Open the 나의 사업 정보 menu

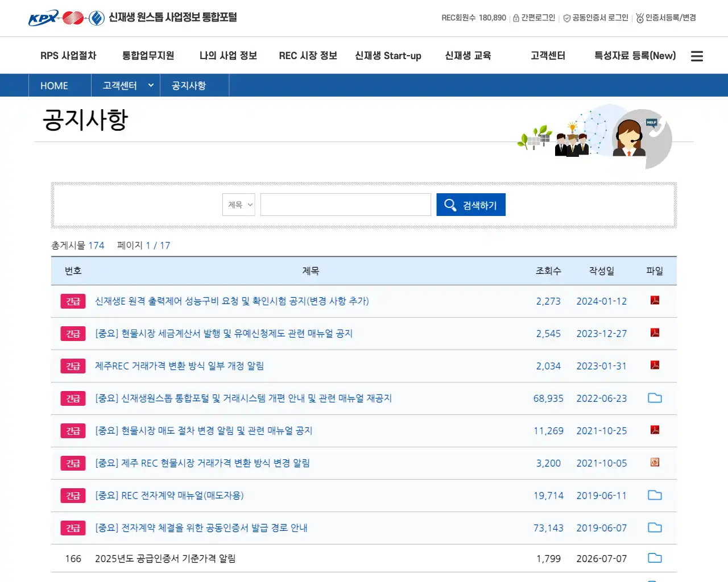[x=228, y=56]
